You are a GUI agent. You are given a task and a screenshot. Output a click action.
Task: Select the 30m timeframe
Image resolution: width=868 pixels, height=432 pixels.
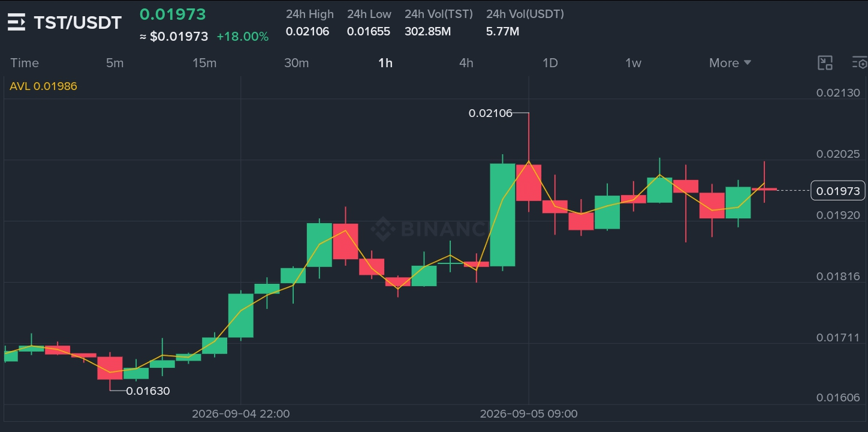[x=296, y=63]
